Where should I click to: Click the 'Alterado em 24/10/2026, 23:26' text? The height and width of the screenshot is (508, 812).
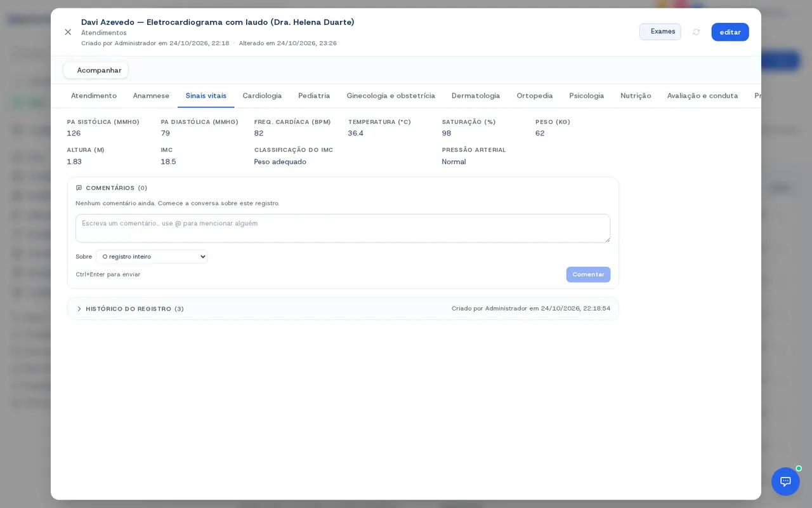(288, 43)
